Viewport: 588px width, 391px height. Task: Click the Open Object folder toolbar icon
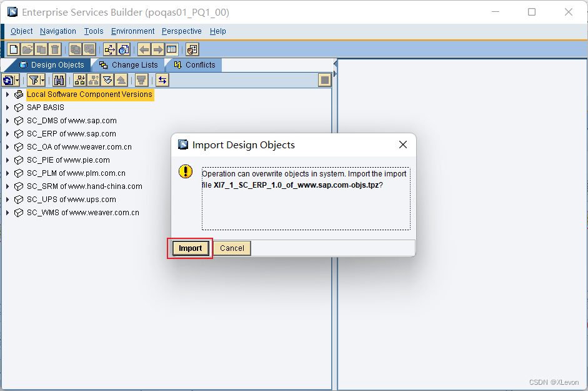[27, 49]
